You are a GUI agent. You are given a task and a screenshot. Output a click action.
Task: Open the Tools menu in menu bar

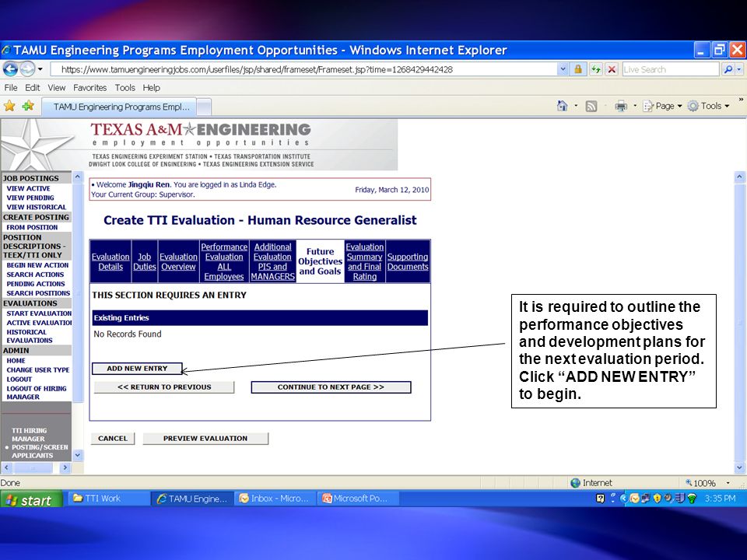coord(124,88)
